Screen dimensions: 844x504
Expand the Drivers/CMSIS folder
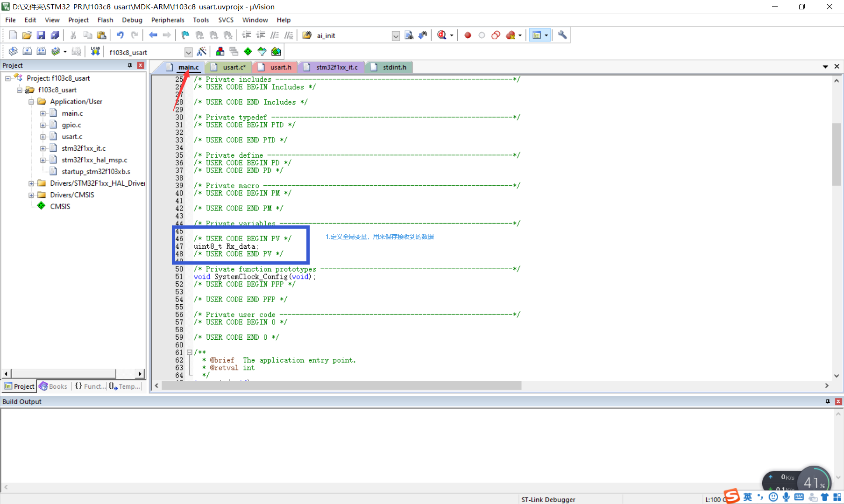coord(31,195)
